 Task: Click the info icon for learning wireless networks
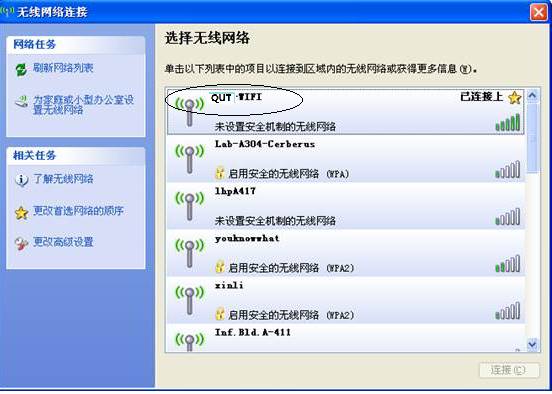(21, 180)
